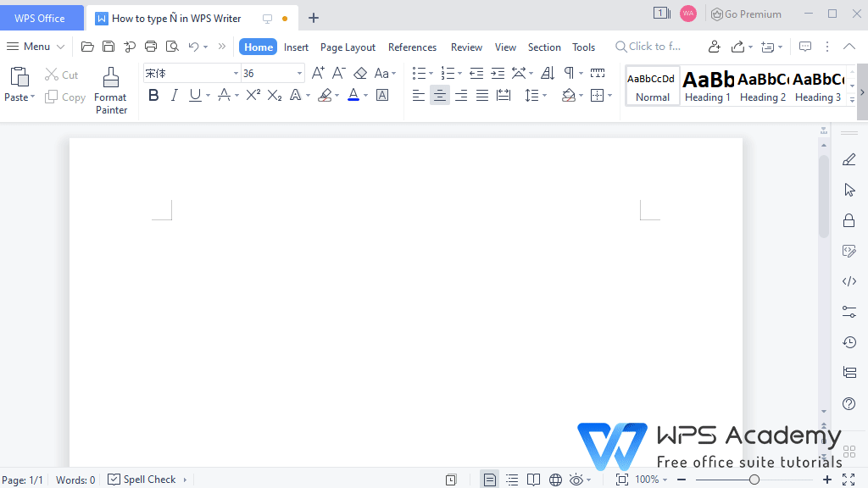The height and width of the screenshot is (488, 868).
Task: Apply Subscript formatting
Action: pos(275,95)
